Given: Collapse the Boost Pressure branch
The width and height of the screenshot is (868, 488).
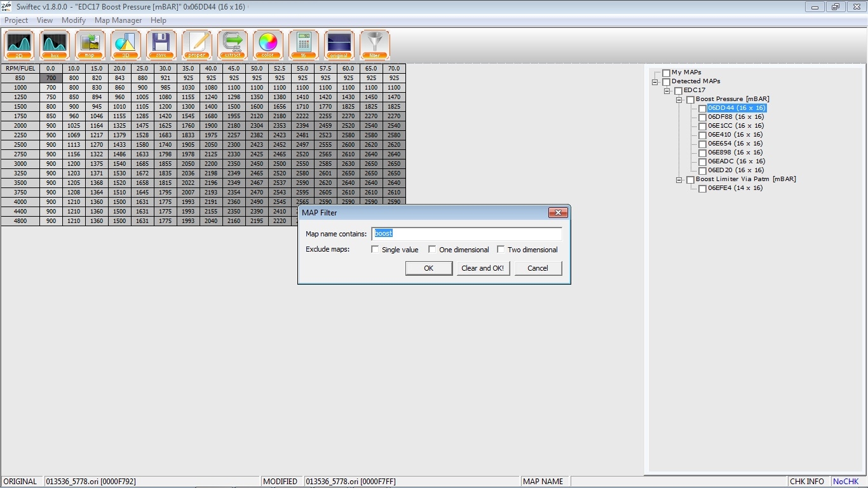Looking at the screenshot, I should click(x=679, y=99).
